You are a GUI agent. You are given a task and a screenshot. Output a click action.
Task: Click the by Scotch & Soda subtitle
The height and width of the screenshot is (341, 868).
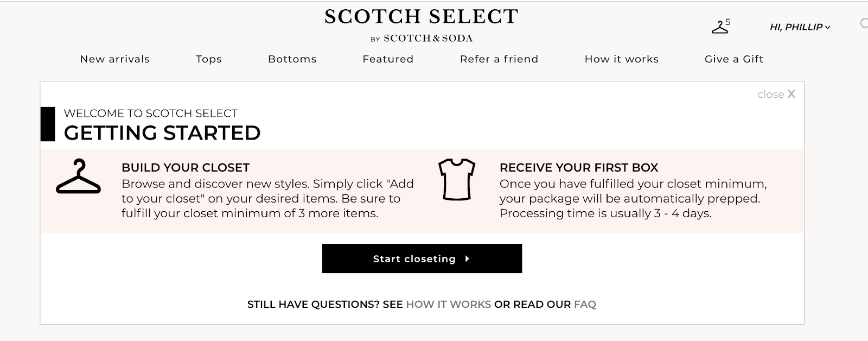[422, 39]
